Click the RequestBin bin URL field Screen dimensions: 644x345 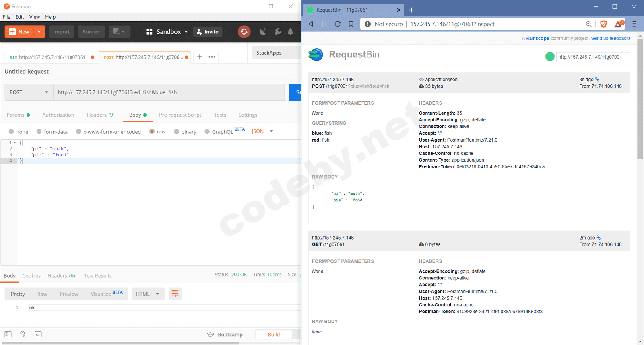[x=592, y=57]
